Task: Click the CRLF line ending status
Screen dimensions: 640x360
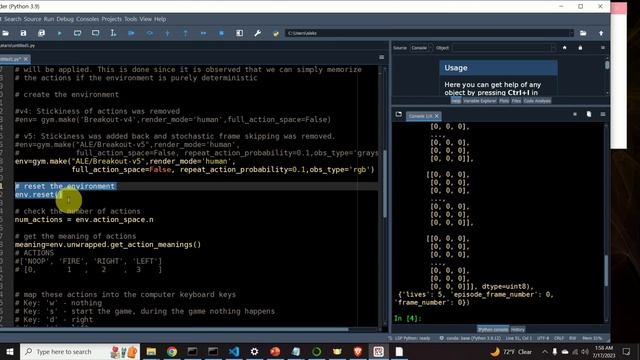Action: [559, 338]
